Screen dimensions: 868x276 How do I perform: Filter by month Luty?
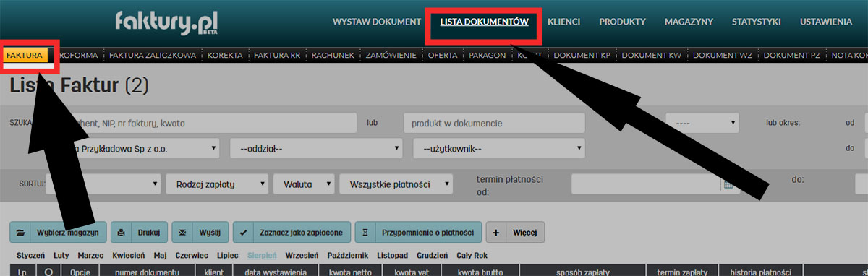pos(61,256)
